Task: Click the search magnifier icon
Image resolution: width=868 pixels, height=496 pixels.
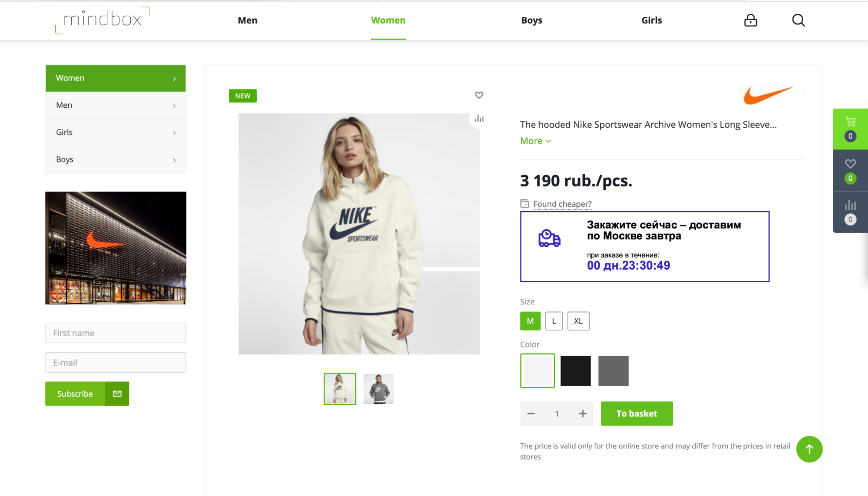Action: coord(798,20)
